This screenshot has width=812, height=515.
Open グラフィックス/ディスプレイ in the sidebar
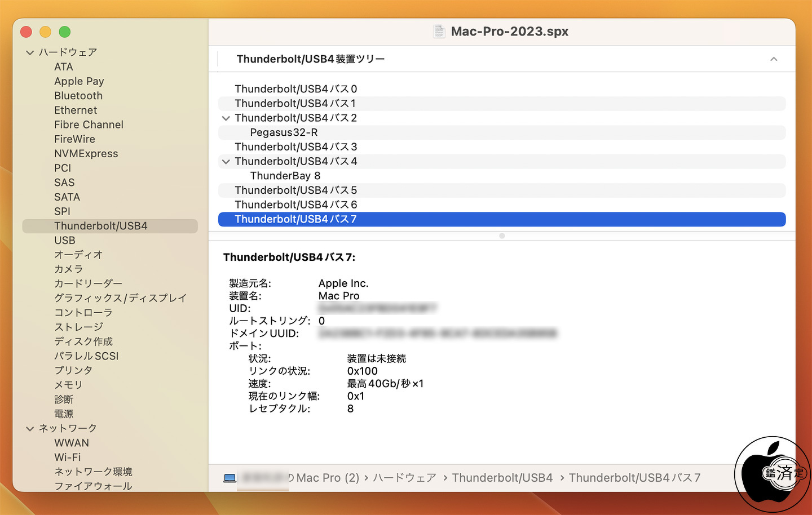point(120,298)
